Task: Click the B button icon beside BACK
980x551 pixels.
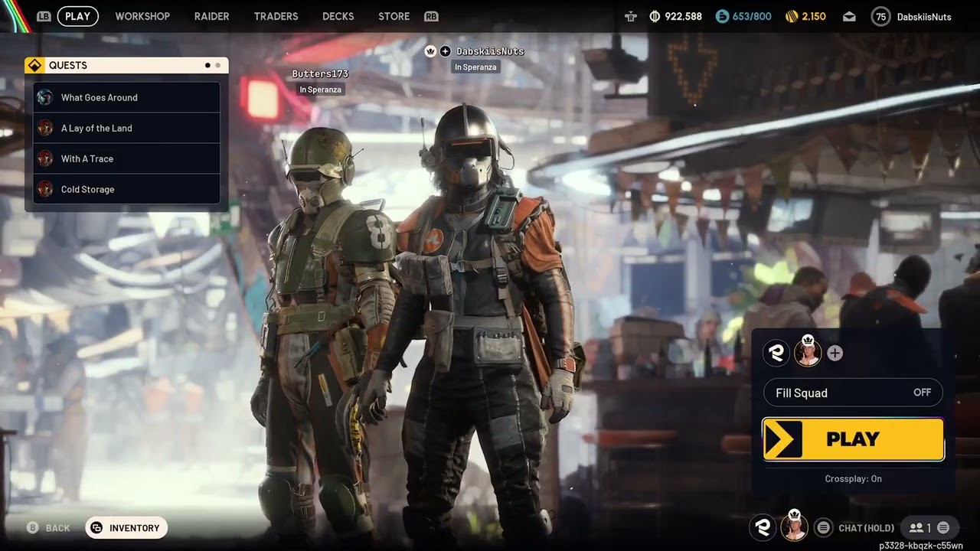Action: click(33, 527)
